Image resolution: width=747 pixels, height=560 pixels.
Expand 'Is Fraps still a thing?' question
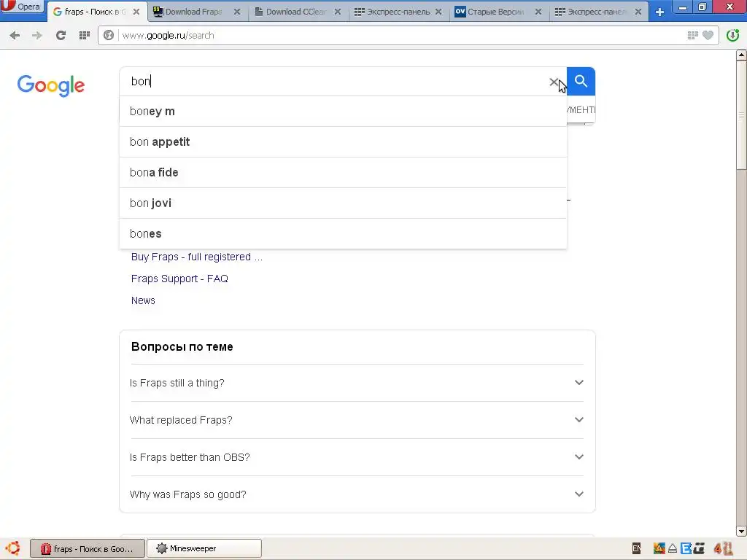[x=357, y=383]
